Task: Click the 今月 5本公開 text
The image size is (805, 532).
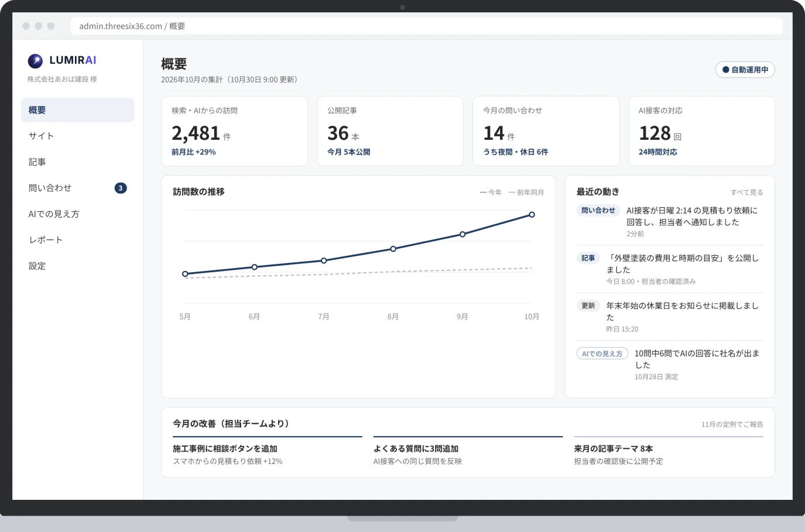Action: coord(349,152)
